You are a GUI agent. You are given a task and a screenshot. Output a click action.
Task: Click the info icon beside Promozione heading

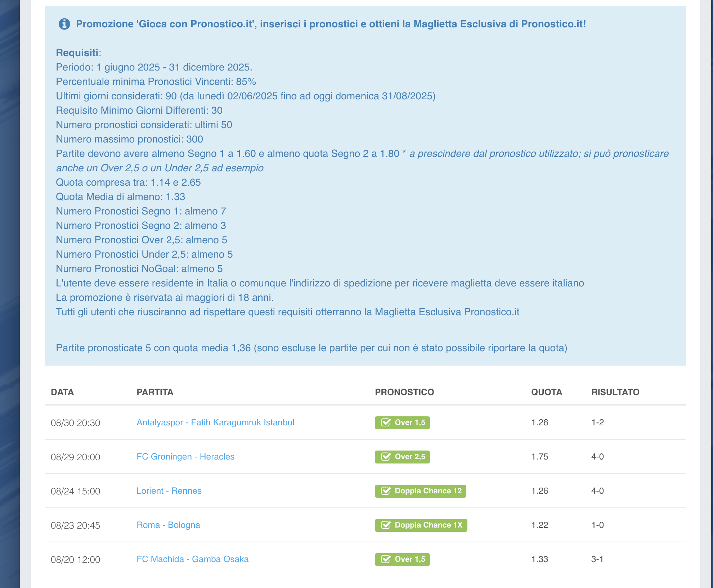tap(64, 24)
